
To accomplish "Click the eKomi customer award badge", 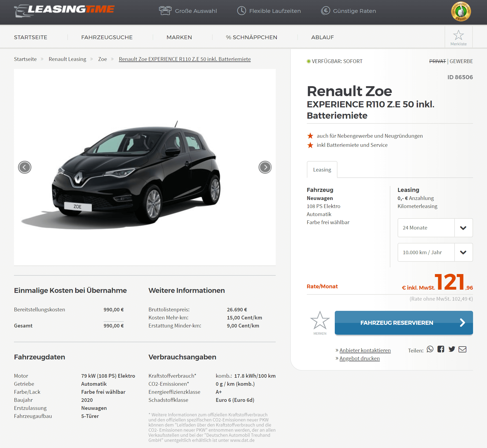I will click(461, 11).
